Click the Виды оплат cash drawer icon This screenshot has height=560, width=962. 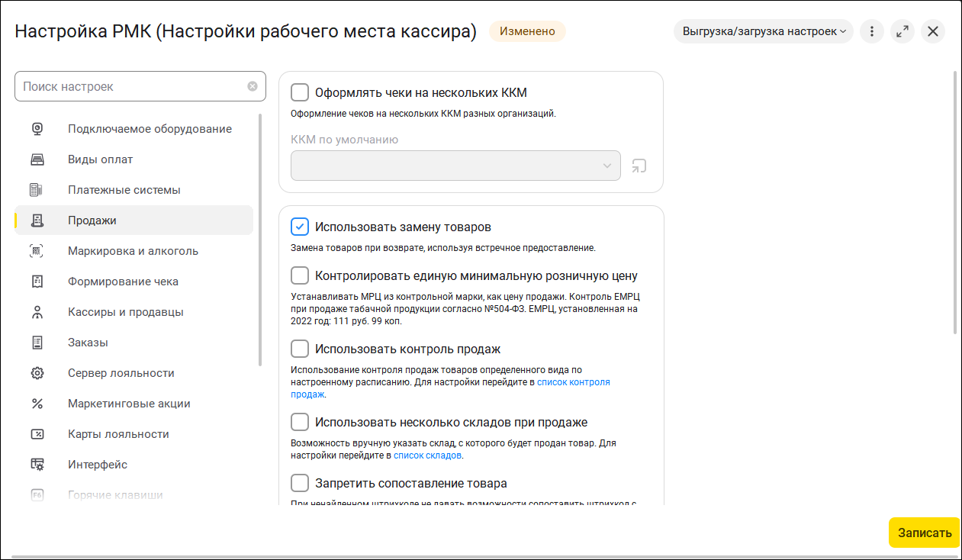(x=37, y=159)
